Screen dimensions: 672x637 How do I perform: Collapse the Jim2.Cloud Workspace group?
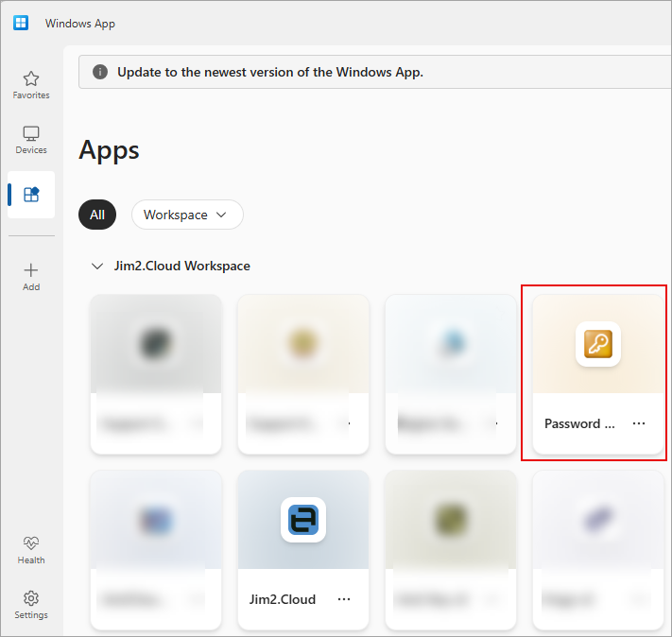pos(97,267)
